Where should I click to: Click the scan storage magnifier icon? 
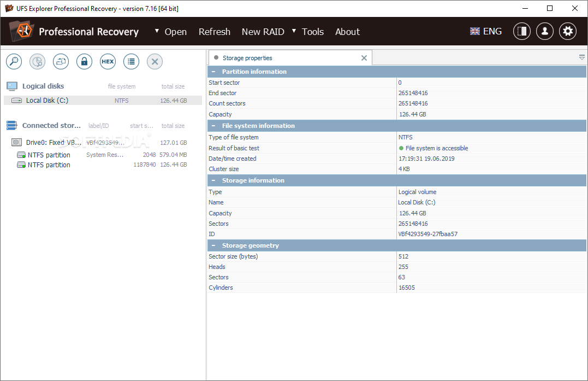point(14,62)
